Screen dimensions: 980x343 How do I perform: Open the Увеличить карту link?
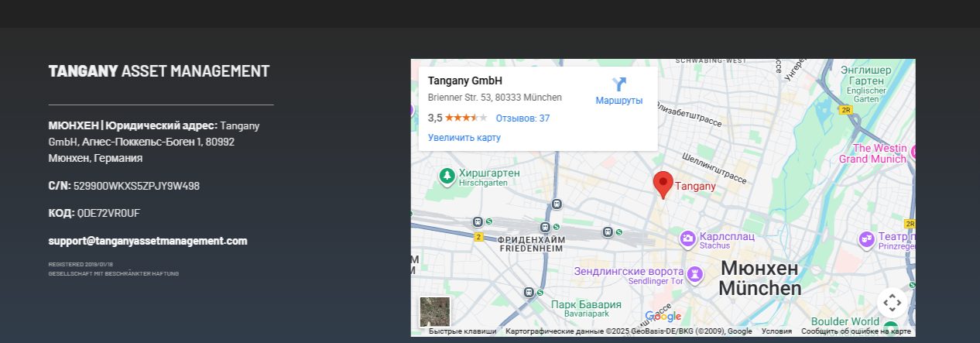tap(464, 138)
